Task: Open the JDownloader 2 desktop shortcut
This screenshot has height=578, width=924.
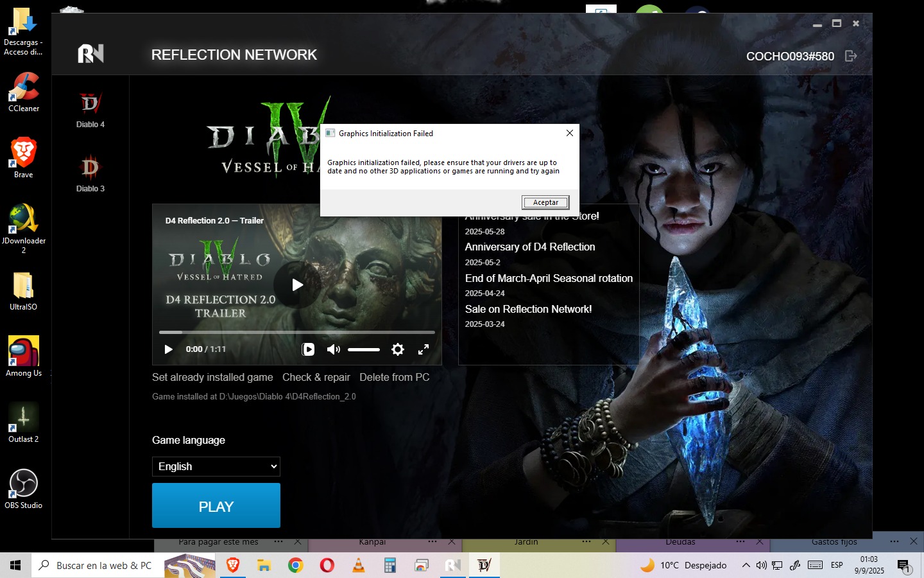Action: pos(24,229)
